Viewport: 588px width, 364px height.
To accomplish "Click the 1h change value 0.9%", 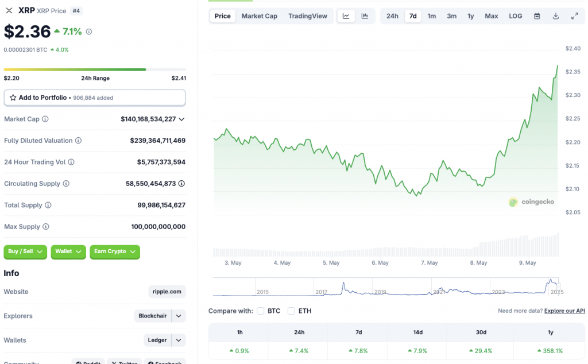I will pos(239,351).
